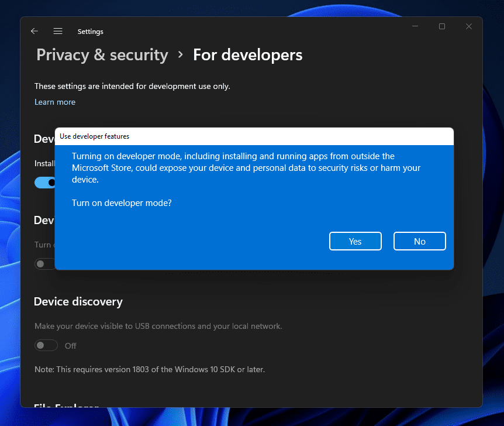Screen dimensions: 504x426
Task: Click the breadcrumb chevron separator
Action: tap(181, 55)
